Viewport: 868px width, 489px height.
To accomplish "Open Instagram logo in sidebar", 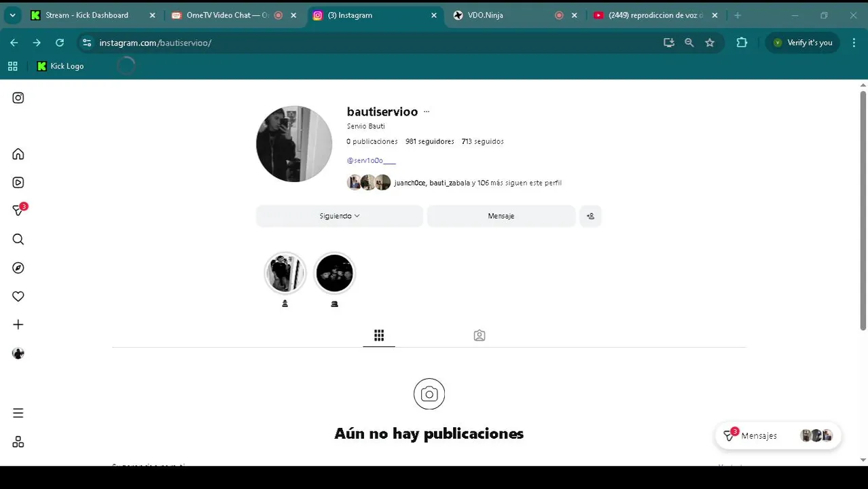I will [x=18, y=98].
